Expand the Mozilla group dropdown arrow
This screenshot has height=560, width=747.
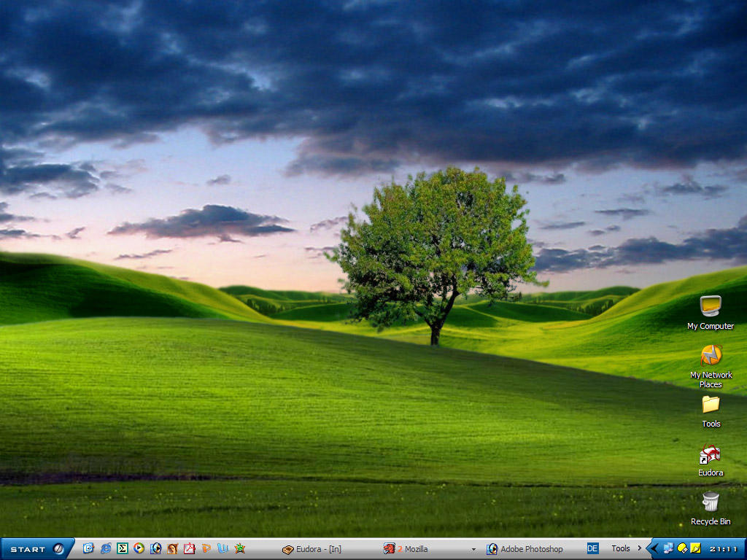(x=473, y=550)
